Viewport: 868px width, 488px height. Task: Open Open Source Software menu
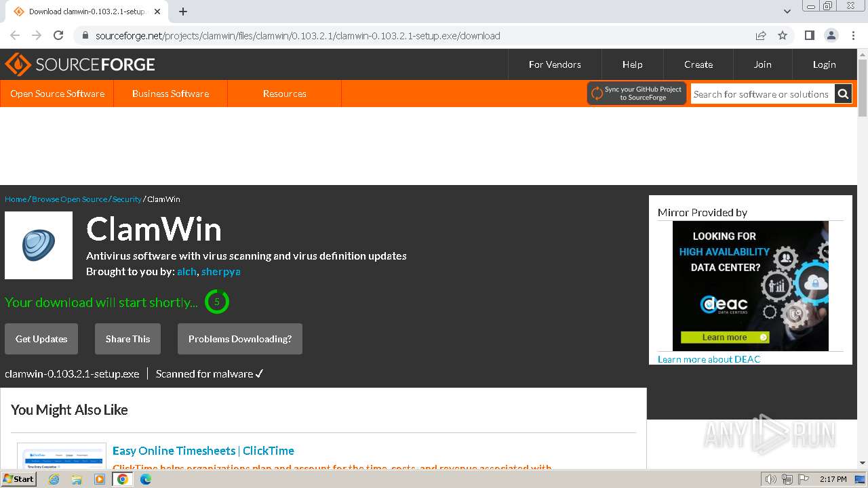point(57,94)
